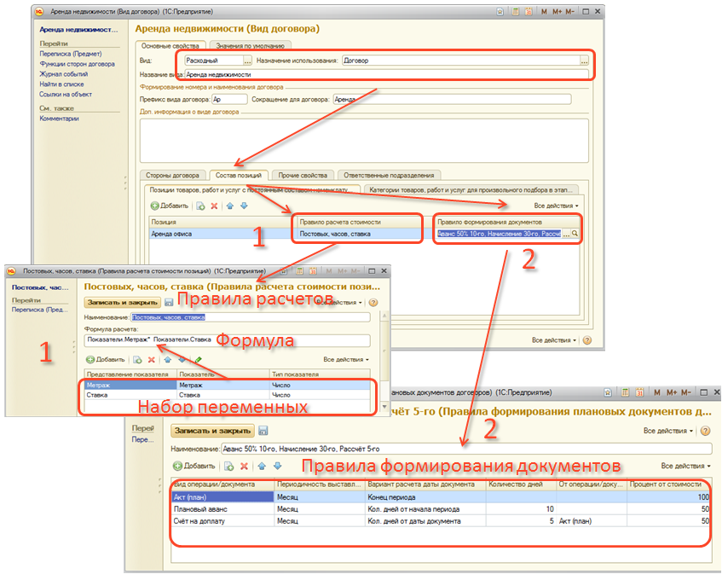This screenshot has width=728, height=580.
Task: Switch to the Прочие свойства tab
Action: 303,175
